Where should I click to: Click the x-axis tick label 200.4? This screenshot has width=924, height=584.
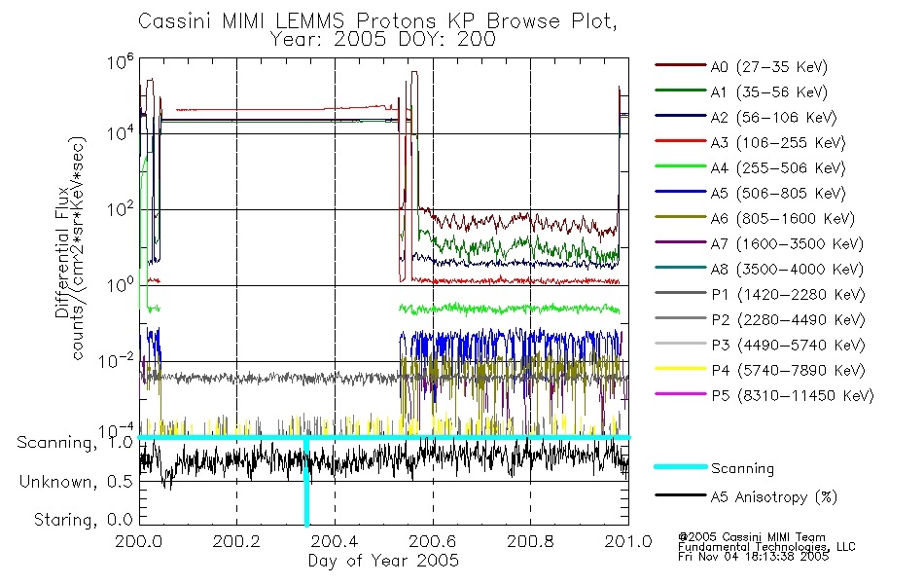pyautogui.click(x=335, y=541)
